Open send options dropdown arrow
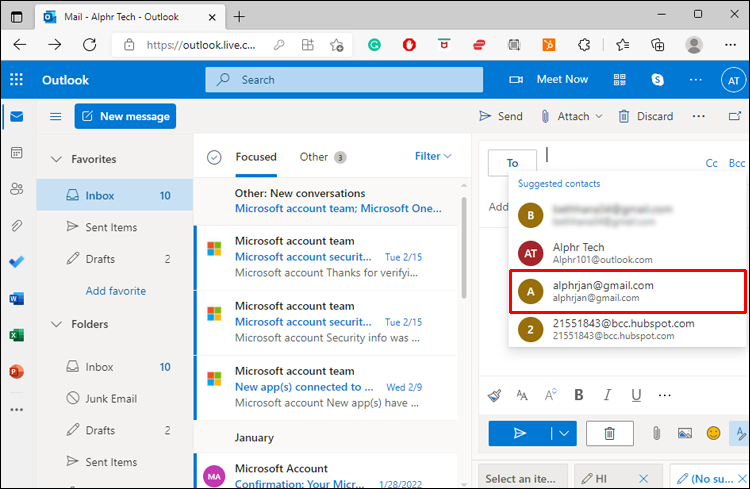750x489 pixels. point(564,433)
